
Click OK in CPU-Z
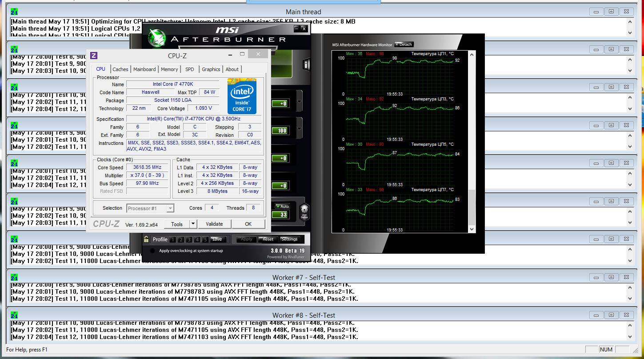(248, 224)
